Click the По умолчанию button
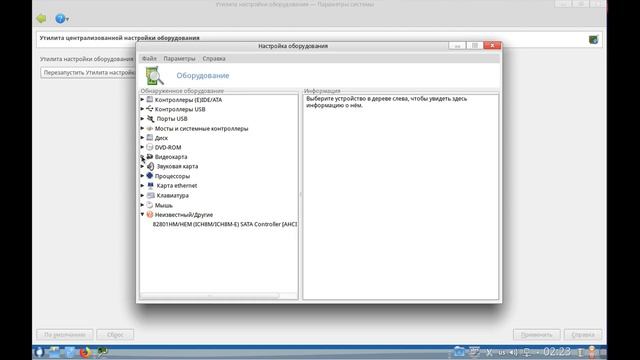This screenshot has width=640, height=360. [65, 335]
